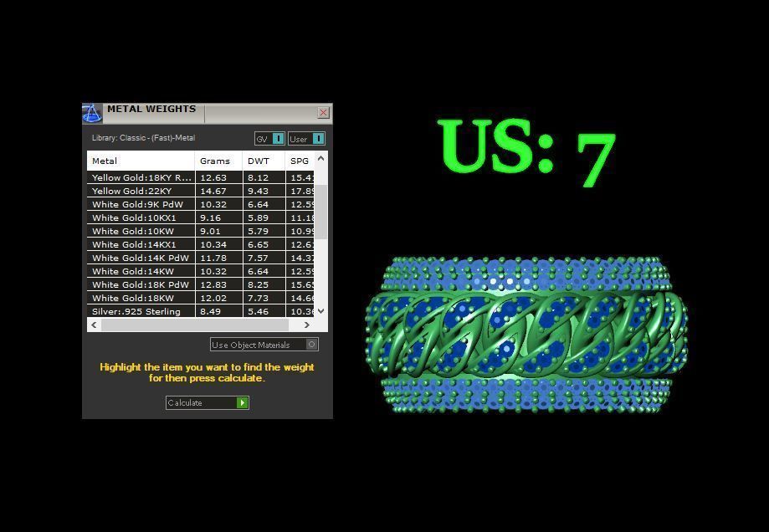Close the Metal Weights panel
Screen dimensions: 769x532
point(323,113)
